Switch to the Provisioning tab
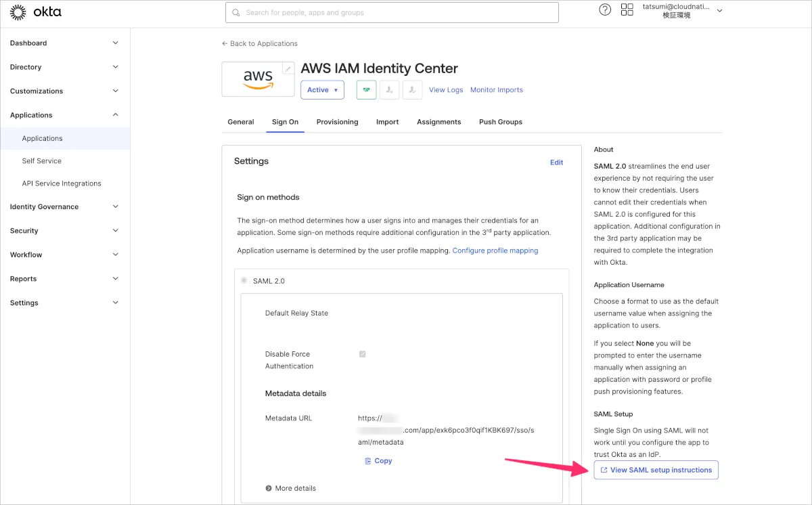Image resolution: width=812 pixels, height=505 pixels. pos(337,122)
